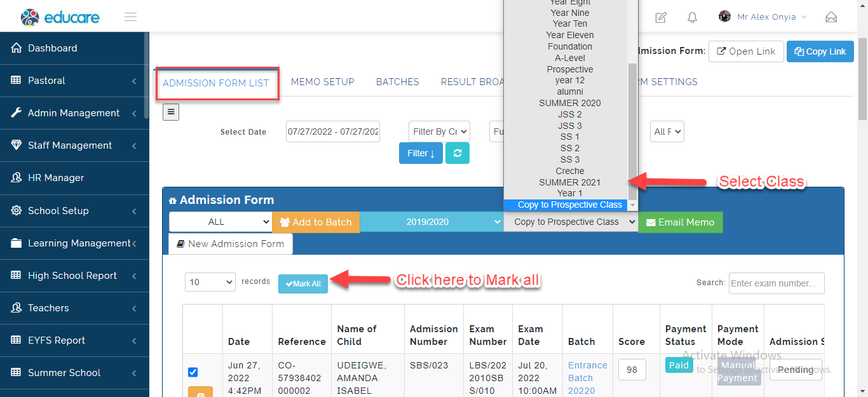Click the Paid payment status badge
The height and width of the screenshot is (397, 868).
tap(679, 365)
